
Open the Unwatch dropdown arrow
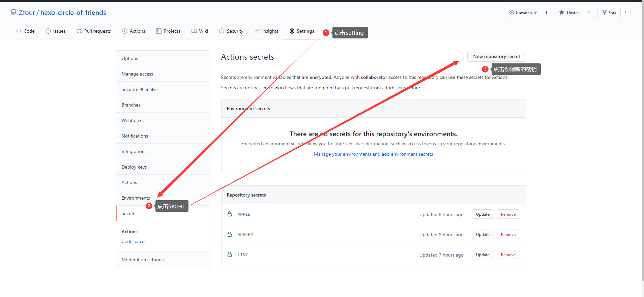[x=535, y=13]
